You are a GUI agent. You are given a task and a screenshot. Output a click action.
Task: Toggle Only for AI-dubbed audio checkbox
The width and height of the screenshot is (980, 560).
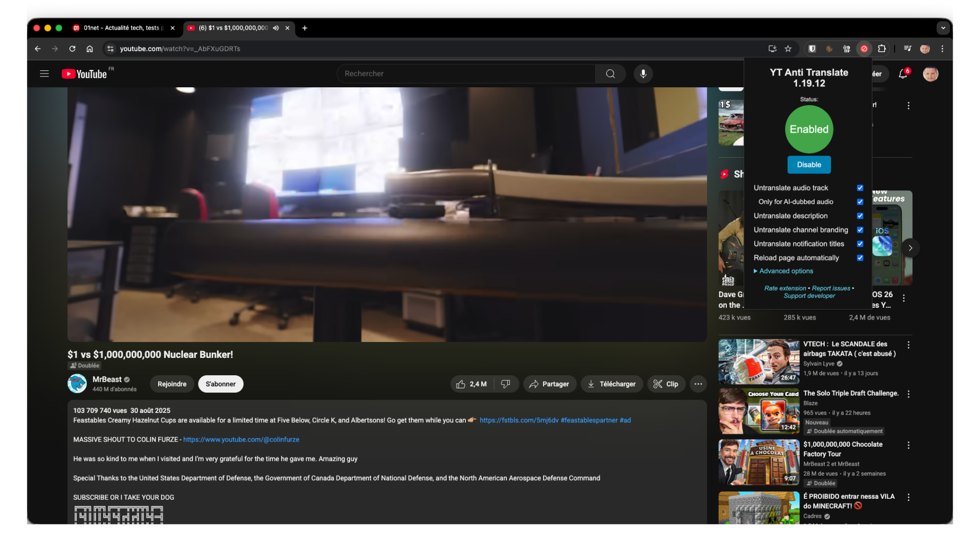[x=860, y=202]
